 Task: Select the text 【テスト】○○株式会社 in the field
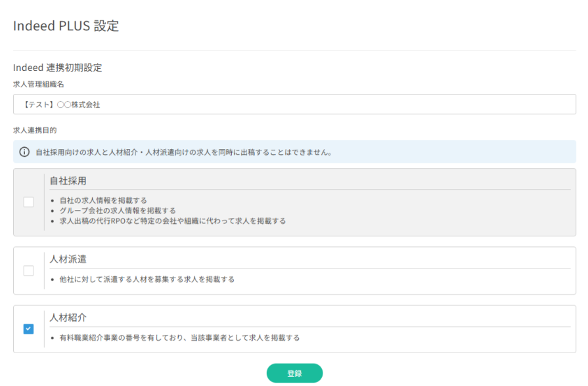point(62,104)
